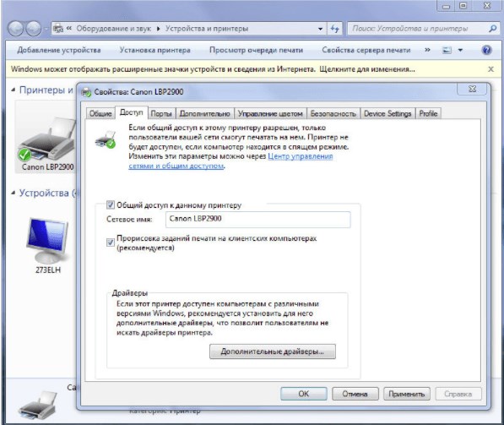Collapse the 'Принтеры и' section triangle
Screen dimensions: 504x425
tap(13, 90)
